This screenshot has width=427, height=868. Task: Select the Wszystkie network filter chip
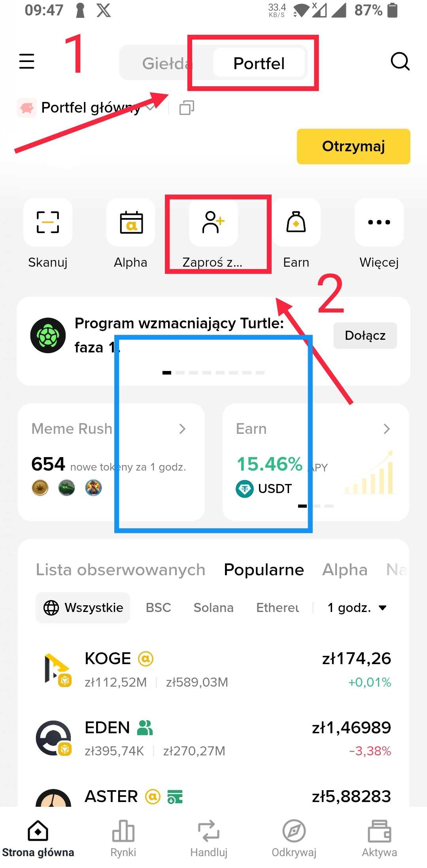tap(83, 607)
